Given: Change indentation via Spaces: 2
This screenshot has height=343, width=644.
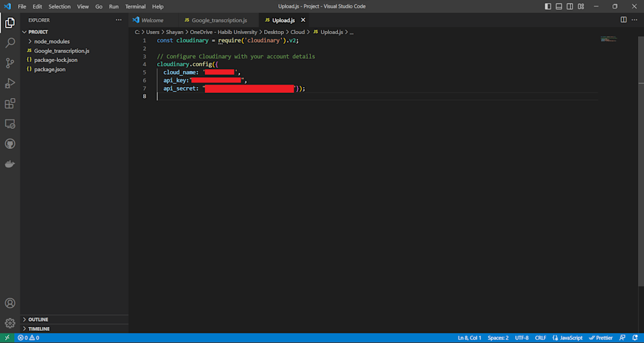Looking at the screenshot, I should click(498, 338).
